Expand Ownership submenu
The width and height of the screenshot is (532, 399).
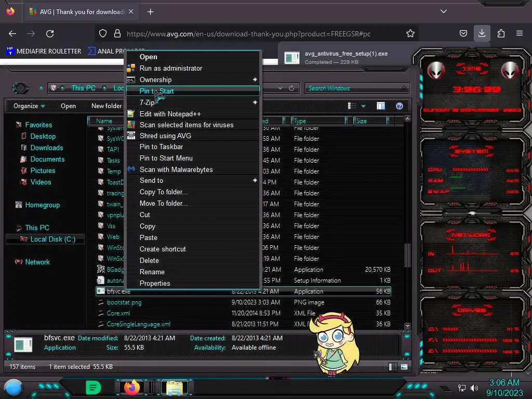(x=193, y=79)
